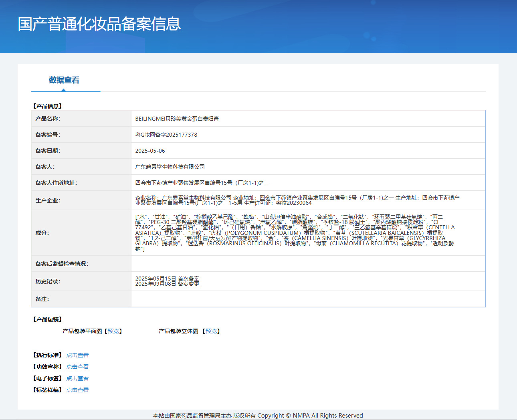Preview the 产品包装立体图 image
The image size is (517, 420).
point(211,331)
